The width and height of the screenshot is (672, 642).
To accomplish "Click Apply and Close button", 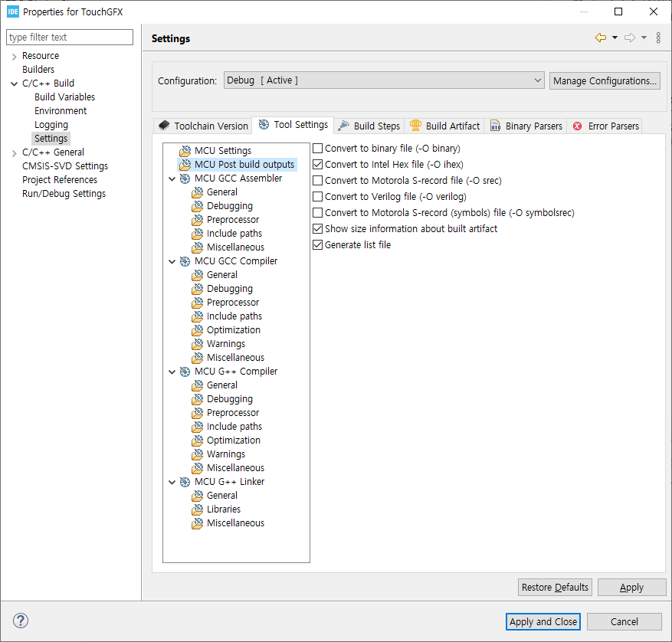I will tap(543, 621).
